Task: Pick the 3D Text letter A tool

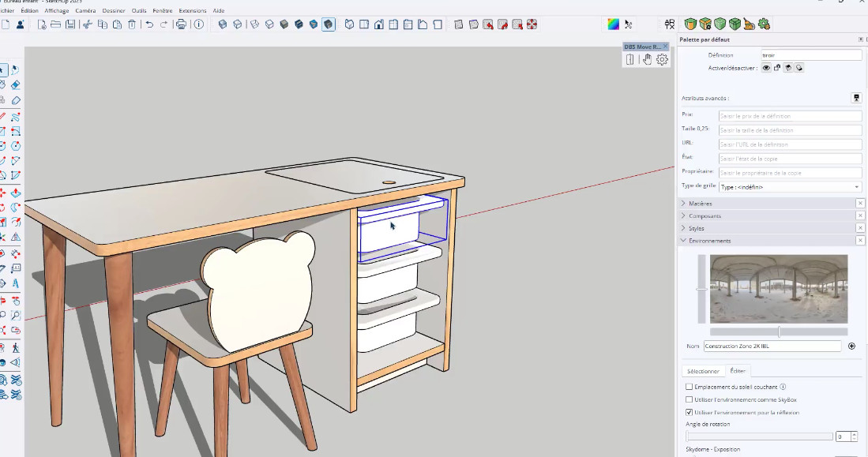Action: pyautogui.click(x=16, y=283)
